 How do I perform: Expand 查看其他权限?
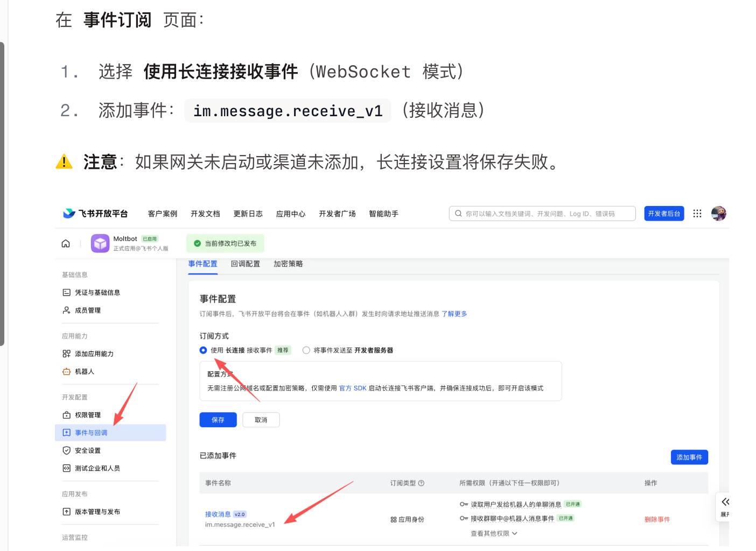493,533
